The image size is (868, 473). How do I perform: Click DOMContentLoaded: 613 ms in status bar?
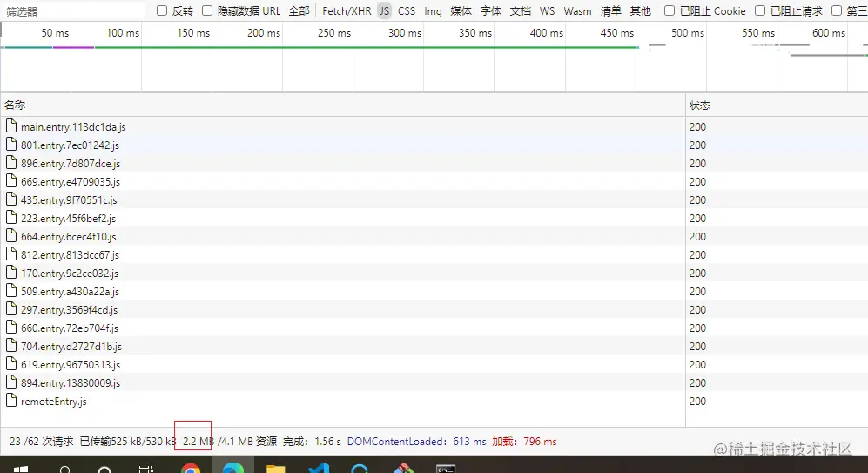(416, 442)
